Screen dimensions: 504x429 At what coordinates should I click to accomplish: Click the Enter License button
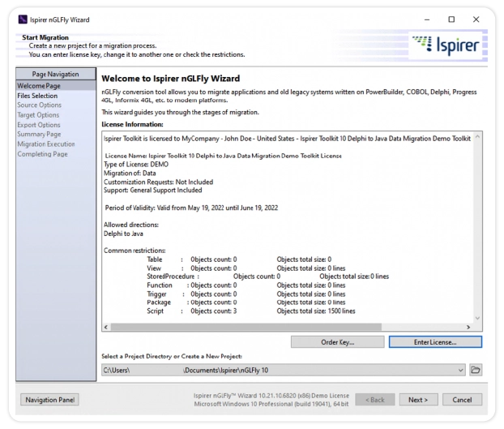pos(435,342)
